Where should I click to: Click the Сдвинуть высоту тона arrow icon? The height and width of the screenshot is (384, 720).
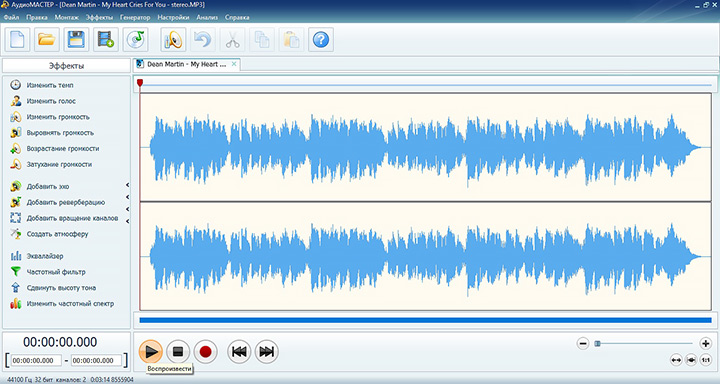point(16,288)
